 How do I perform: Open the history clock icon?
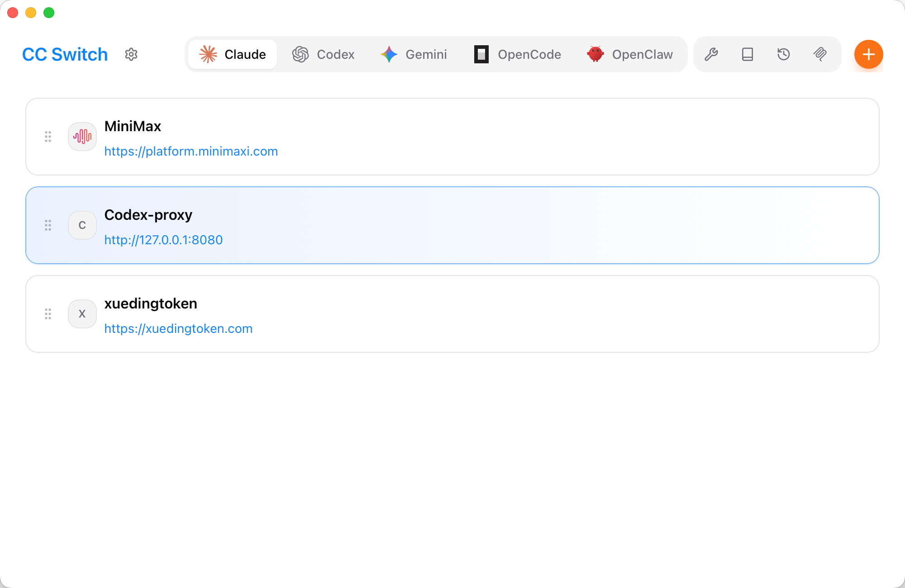(x=784, y=54)
